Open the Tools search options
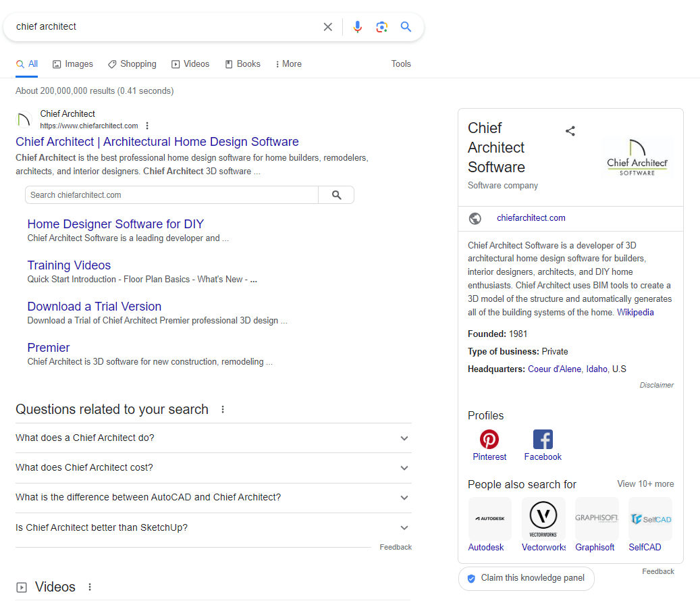This screenshot has width=700, height=601. click(401, 64)
